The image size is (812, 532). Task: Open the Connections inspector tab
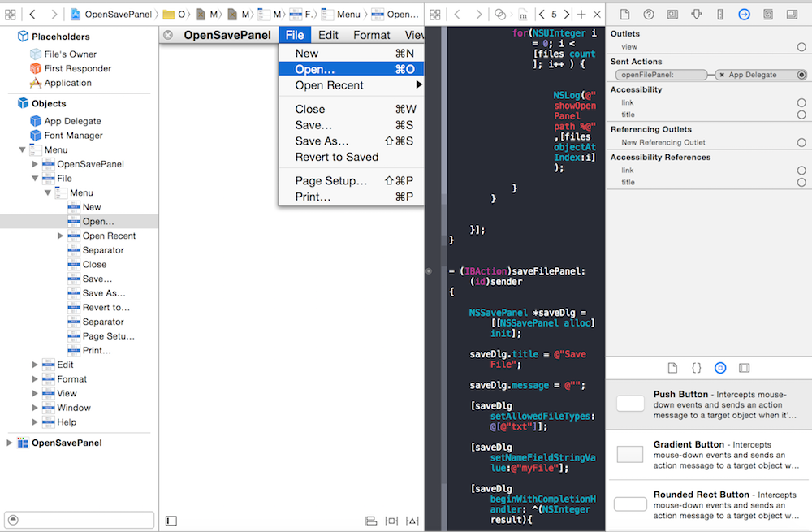point(744,15)
